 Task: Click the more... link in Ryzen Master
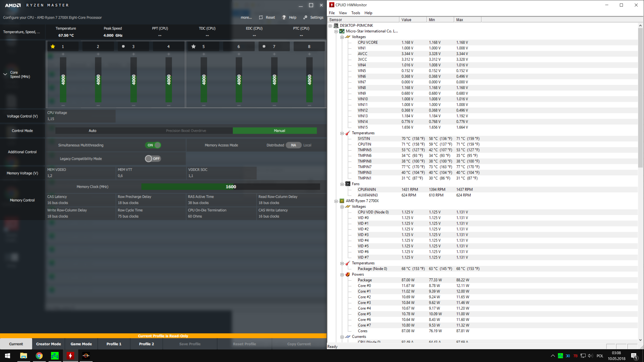[246, 17]
